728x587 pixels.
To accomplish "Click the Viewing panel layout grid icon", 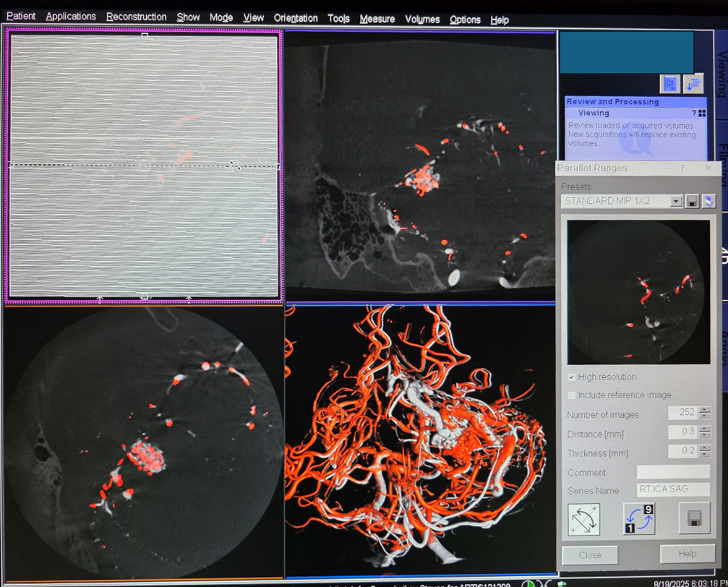I will pos(702,113).
